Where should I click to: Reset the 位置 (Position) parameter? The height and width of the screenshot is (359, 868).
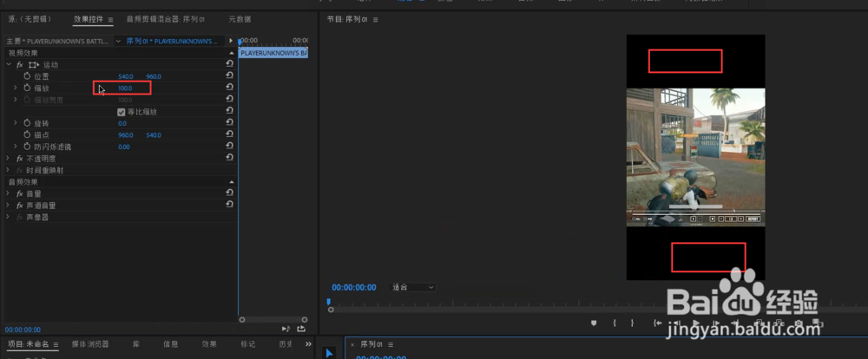230,75
